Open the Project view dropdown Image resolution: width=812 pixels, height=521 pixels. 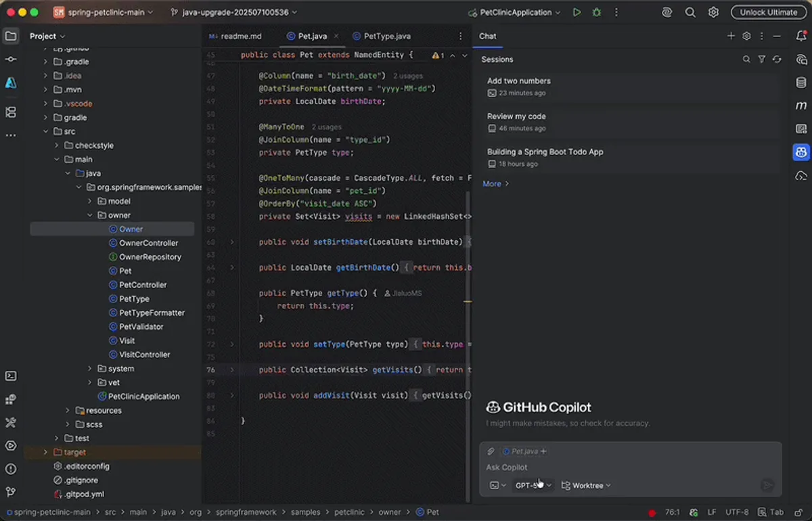[47, 37]
